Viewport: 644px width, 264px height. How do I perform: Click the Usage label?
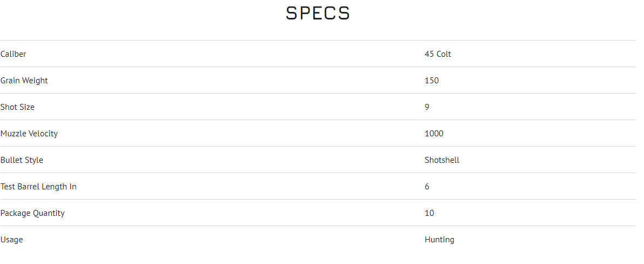pyautogui.click(x=11, y=240)
